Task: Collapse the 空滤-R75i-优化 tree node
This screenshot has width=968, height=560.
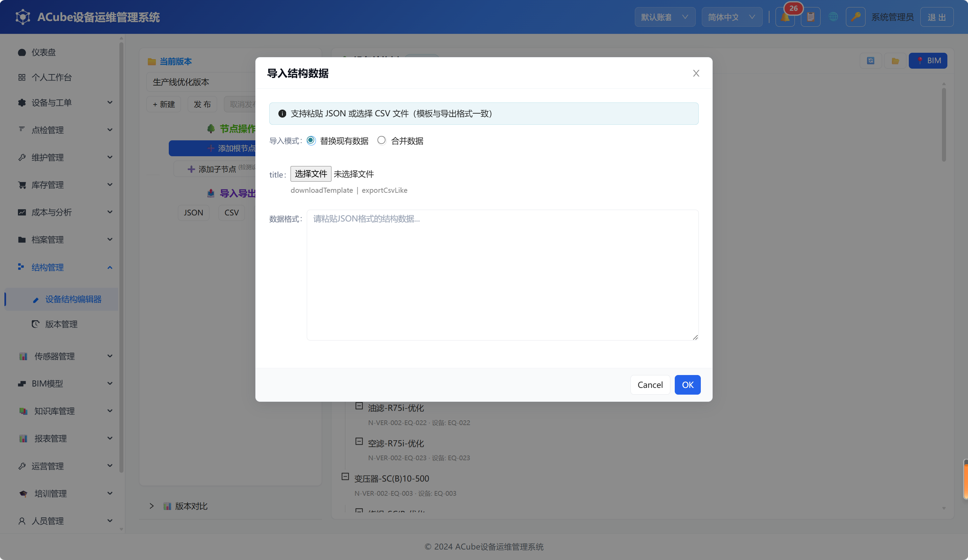Action: pos(359,441)
